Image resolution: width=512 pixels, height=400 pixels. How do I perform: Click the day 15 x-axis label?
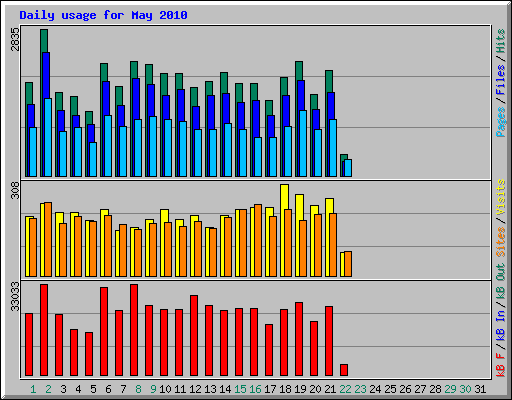(240, 389)
